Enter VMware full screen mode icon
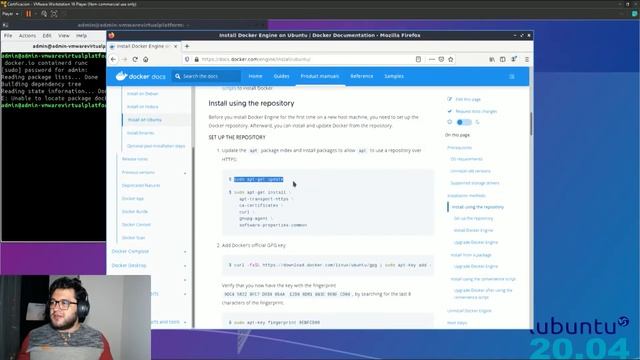640x360 pixels. pyautogui.click(x=54, y=13)
